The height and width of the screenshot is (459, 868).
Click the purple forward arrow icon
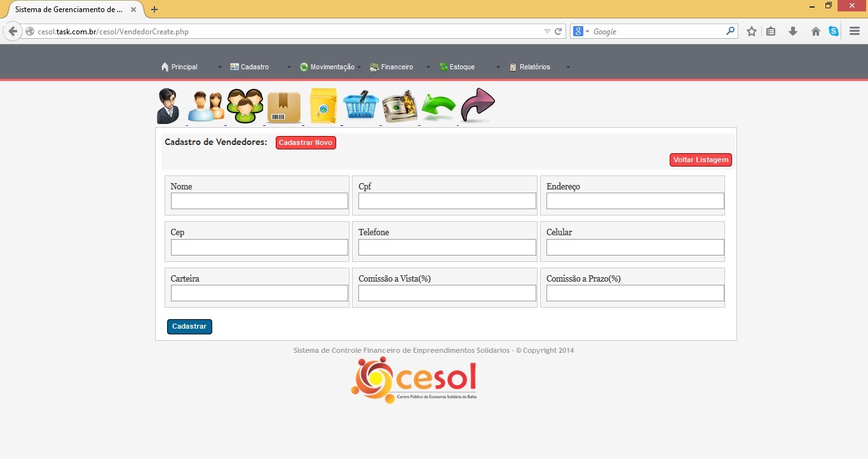pyautogui.click(x=477, y=106)
